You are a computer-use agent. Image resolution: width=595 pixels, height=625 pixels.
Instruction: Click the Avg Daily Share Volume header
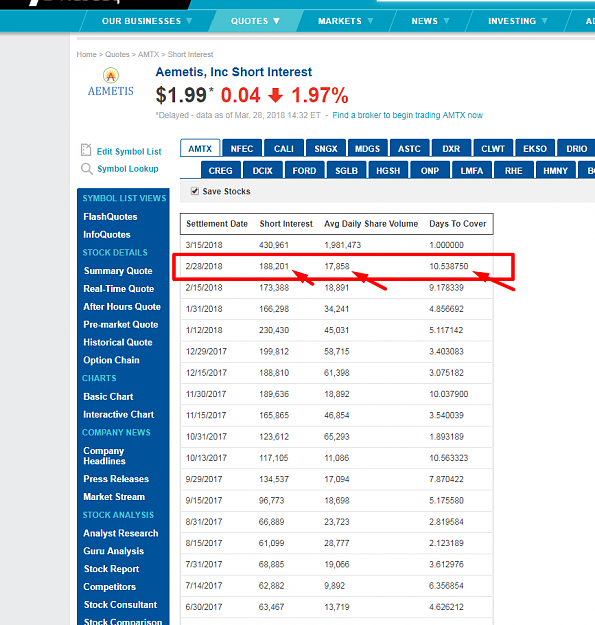pyautogui.click(x=371, y=224)
